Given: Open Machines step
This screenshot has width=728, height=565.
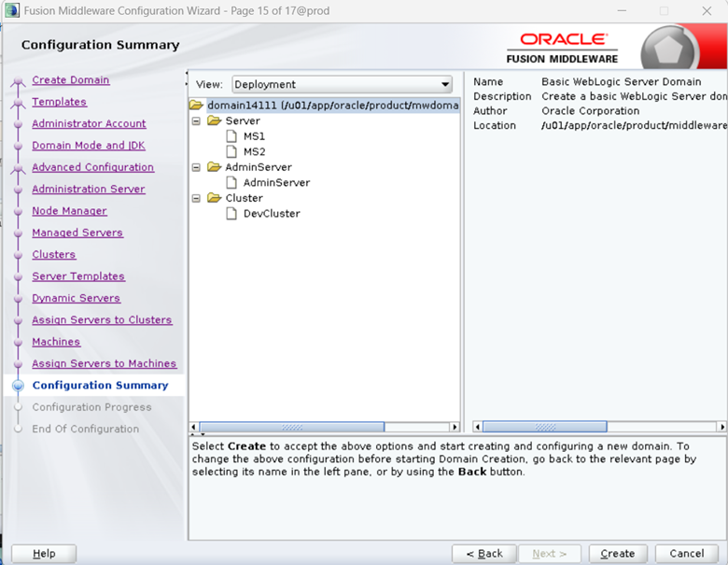Looking at the screenshot, I should click(x=56, y=342).
